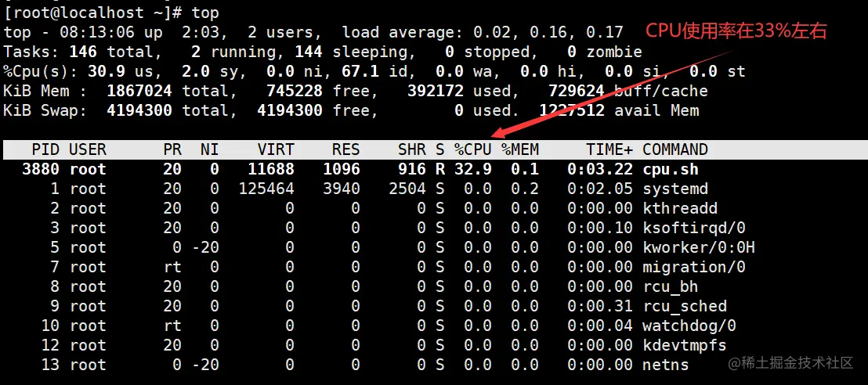
Task: Click the [root@localhost ~]# top prompt
Action: [x=111, y=13]
